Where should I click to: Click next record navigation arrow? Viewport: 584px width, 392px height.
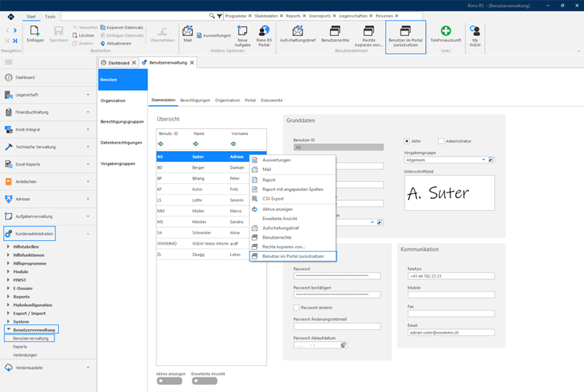pyautogui.click(x=15, y=31)
